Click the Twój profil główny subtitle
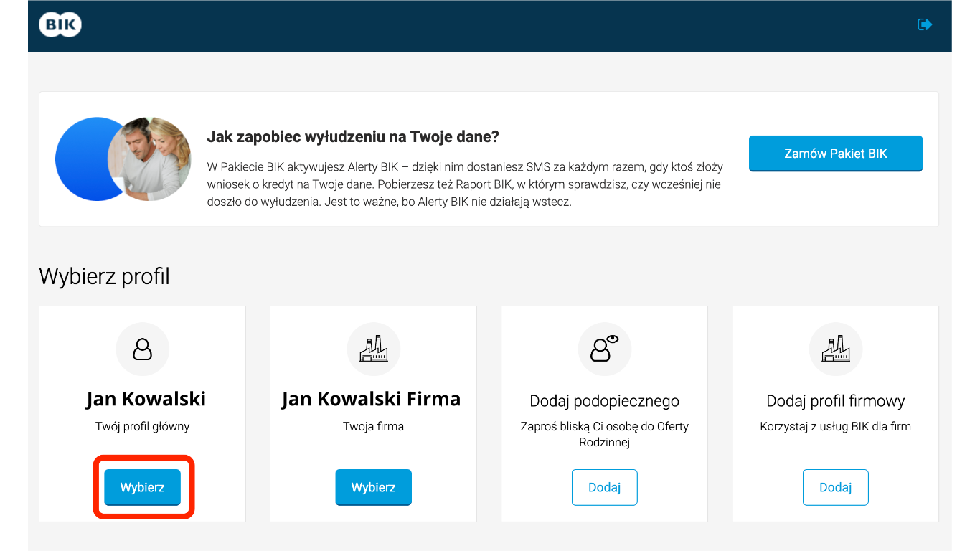The width and height of the screenshot is (980, 551). (x=143, y=426)
